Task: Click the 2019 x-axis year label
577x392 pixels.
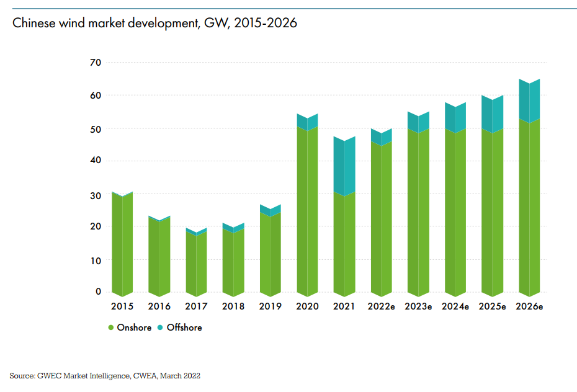Action: click(271, 306)
